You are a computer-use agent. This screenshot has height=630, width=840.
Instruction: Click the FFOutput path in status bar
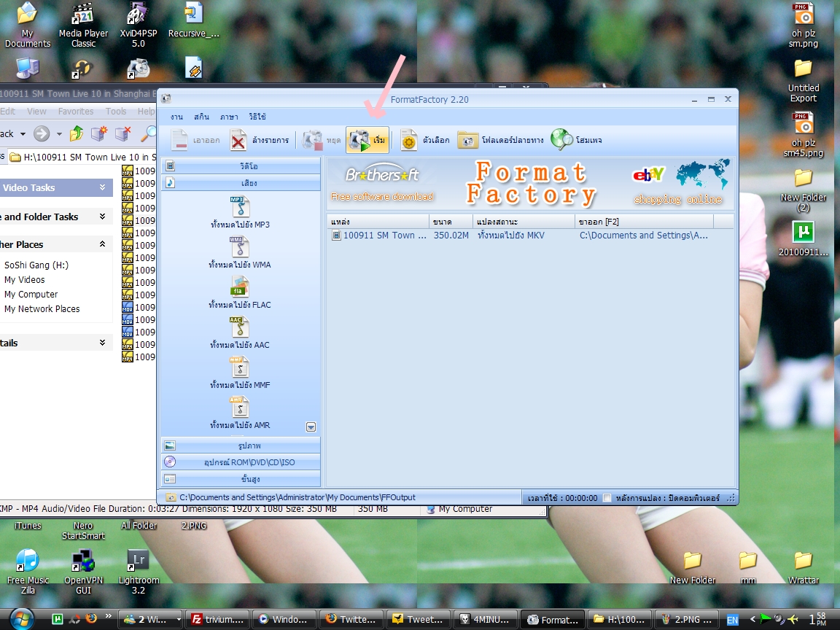[x=297, y=497]
